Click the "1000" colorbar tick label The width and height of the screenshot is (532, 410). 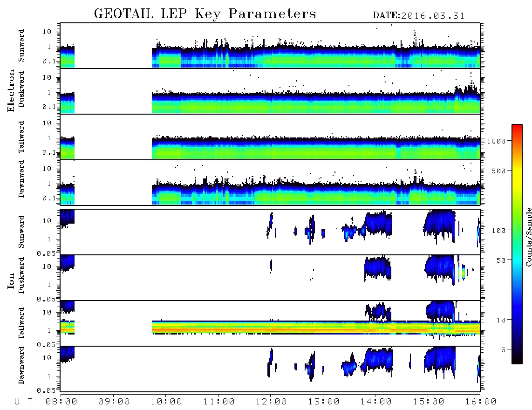497,141
